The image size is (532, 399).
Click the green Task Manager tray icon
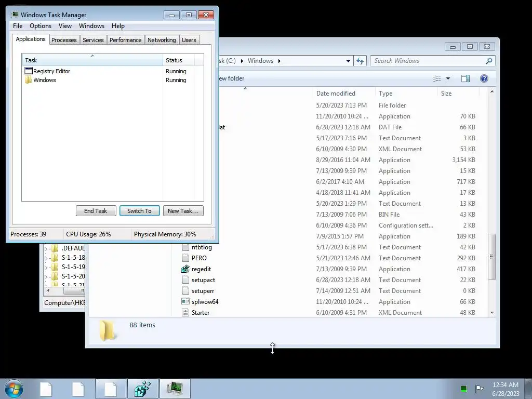(x=464, y=389)
